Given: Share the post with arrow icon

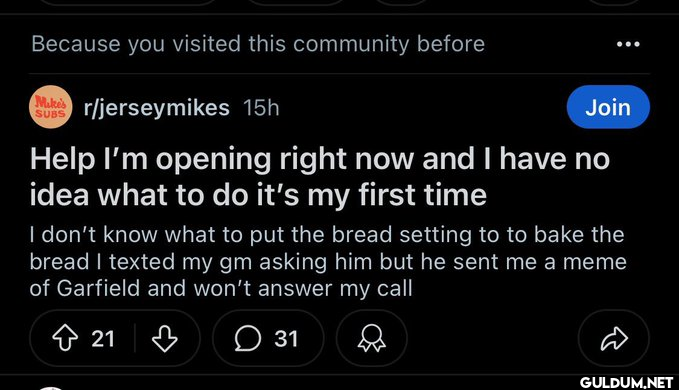Looking at the screenshot, I should click(614, 338).
